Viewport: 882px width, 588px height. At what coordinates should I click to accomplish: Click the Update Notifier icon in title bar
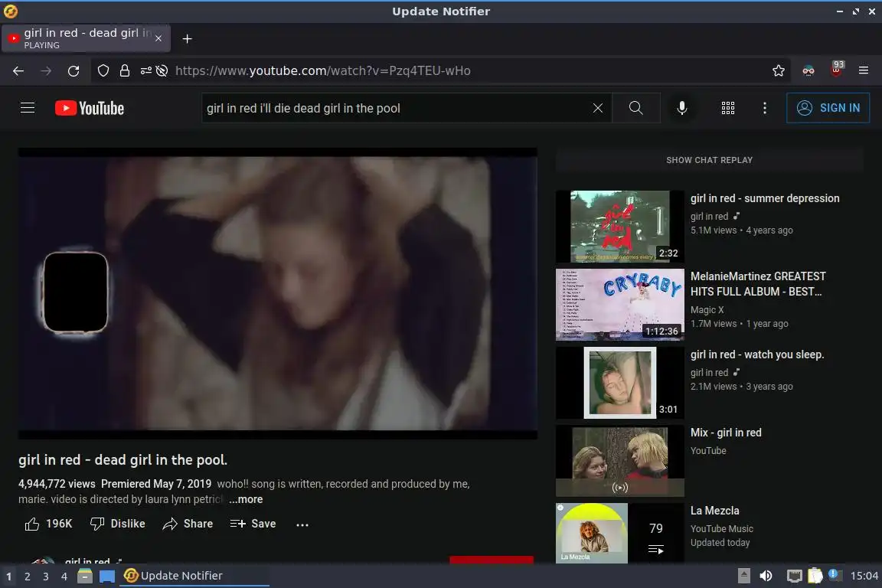pyautogui.click(x=10, y=11)
